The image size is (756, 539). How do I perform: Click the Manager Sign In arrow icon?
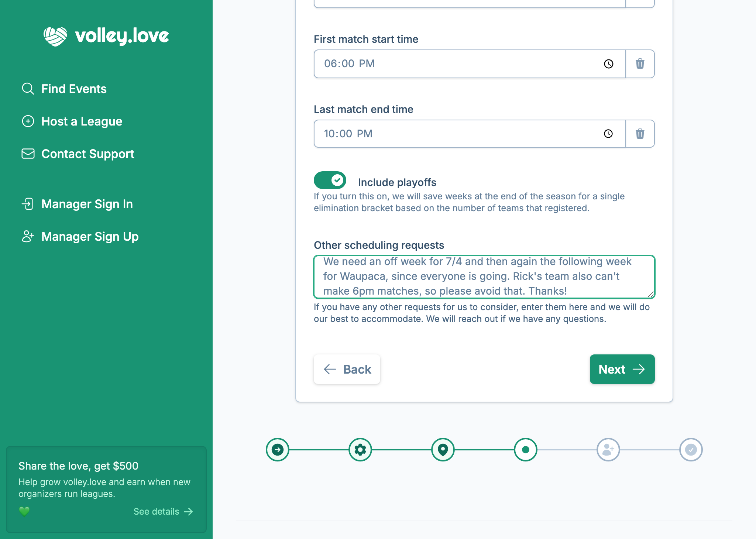[x=28, y=204]
